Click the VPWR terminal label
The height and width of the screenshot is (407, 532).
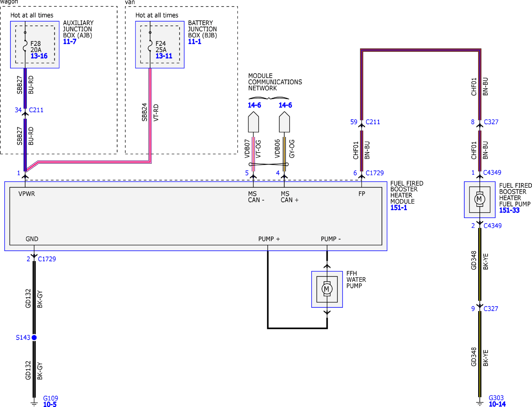coord(27,194)
